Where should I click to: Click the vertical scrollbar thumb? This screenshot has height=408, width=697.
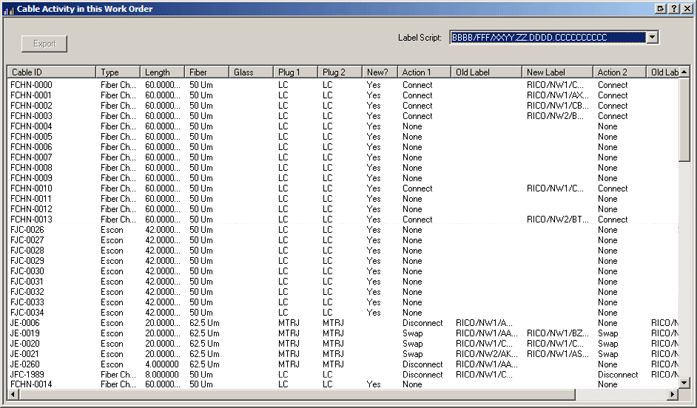pos(685,120)
